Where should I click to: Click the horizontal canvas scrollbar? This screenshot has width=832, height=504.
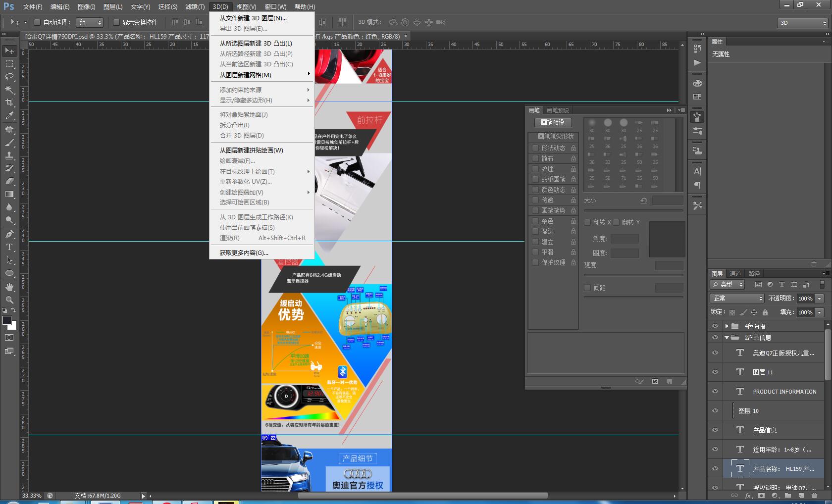(422, 495)
